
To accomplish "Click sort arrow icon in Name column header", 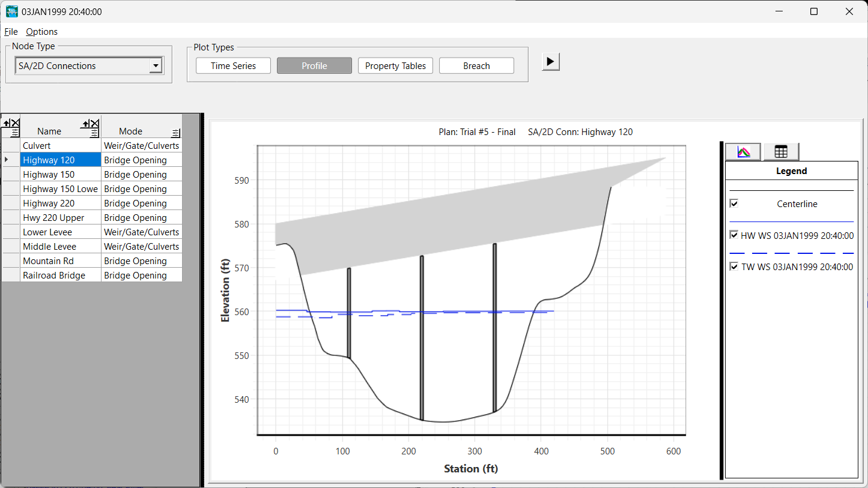I will pyautogui.click(x=85, y=124).
